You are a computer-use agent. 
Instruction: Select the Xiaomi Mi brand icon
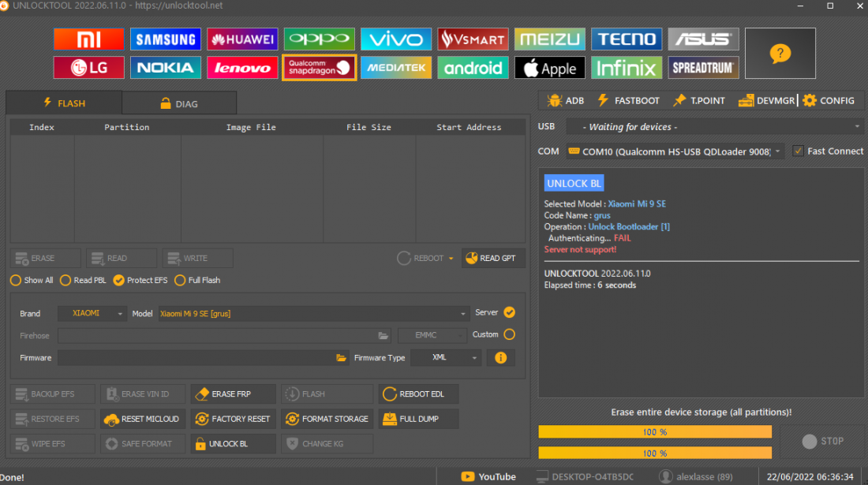(x=88, y=39)
